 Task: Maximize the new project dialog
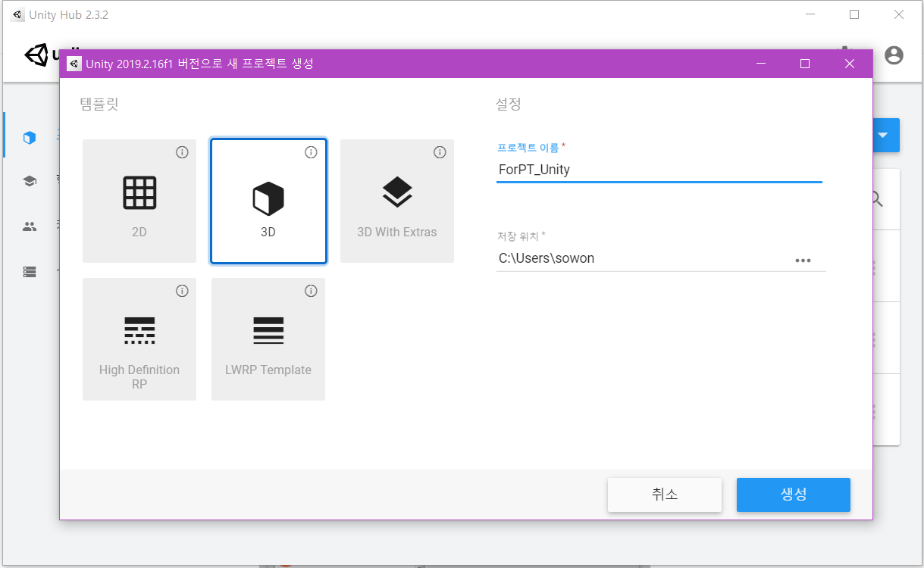[x=805, y=64]
